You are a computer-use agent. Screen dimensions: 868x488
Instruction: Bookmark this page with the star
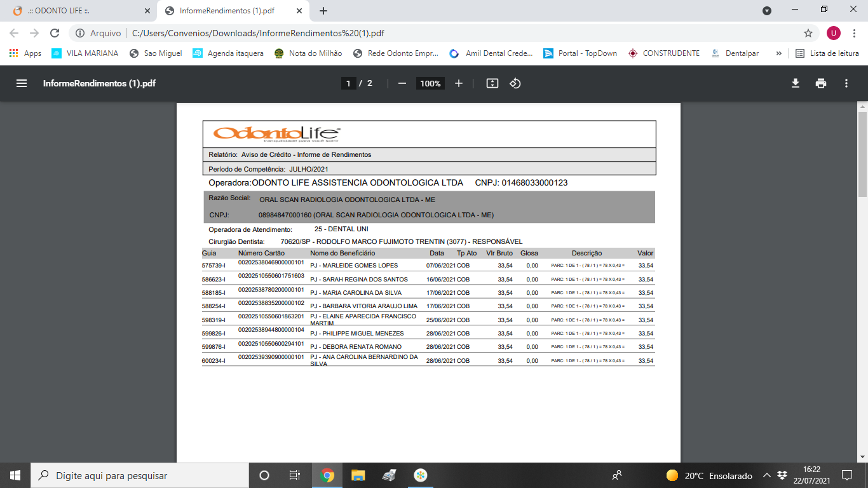click(x=808, y=33)
